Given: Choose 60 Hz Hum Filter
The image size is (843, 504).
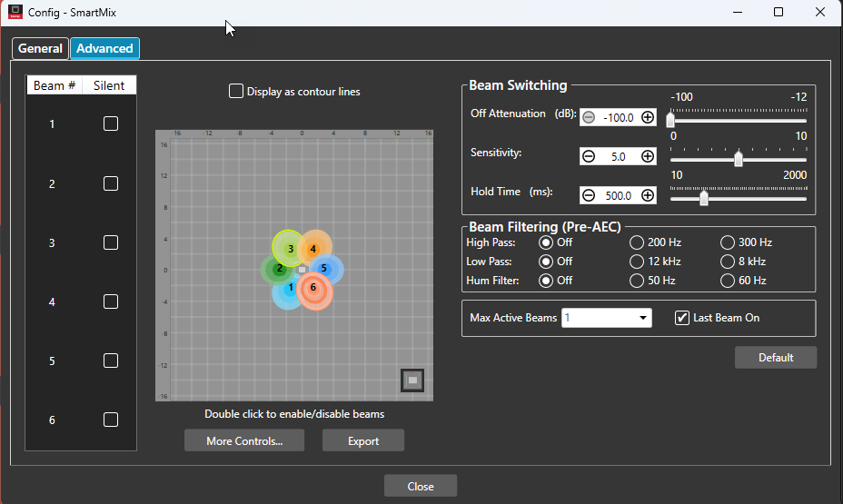Looking at the screenshot, I should [727, 281].
